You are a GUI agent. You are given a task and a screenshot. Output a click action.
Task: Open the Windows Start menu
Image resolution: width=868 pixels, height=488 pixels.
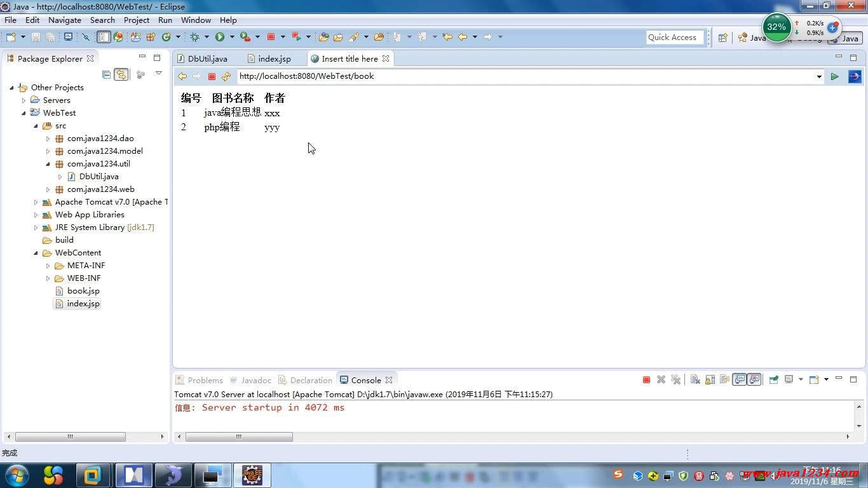point(17,475)
